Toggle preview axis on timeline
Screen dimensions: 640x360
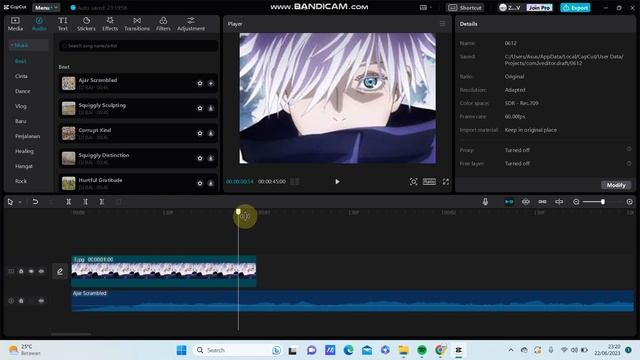pyautogui.click(x=559, y=202)
